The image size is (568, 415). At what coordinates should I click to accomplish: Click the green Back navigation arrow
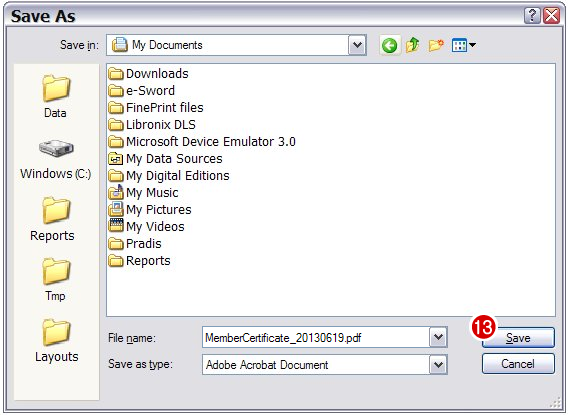pos(390,45)
